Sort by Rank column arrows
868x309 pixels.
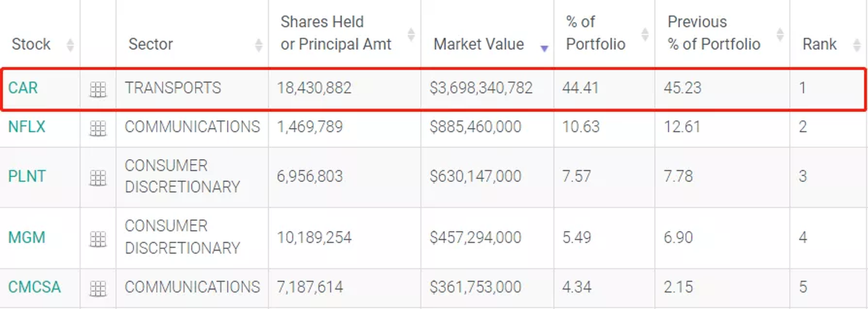click(x=856, y=45)
